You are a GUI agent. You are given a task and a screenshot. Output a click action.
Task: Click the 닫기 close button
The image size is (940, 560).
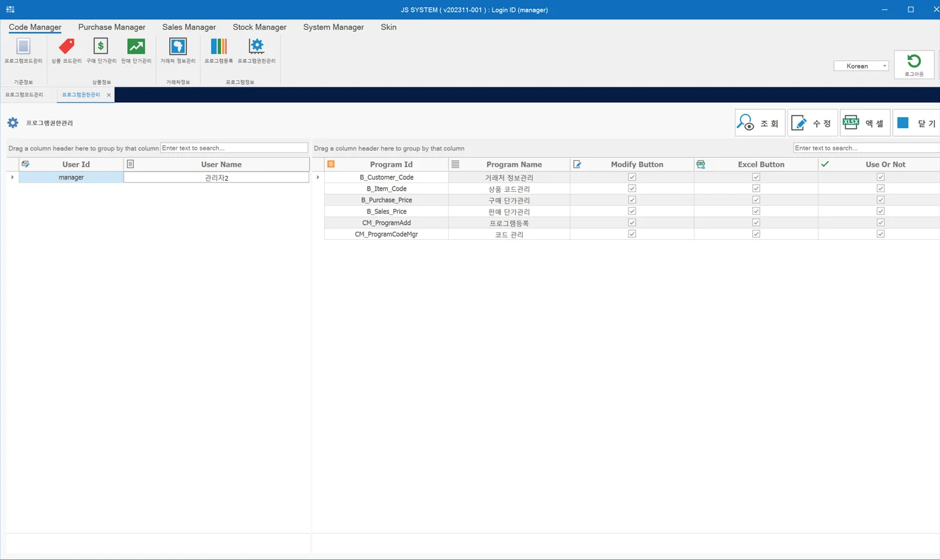click(917, 123)
